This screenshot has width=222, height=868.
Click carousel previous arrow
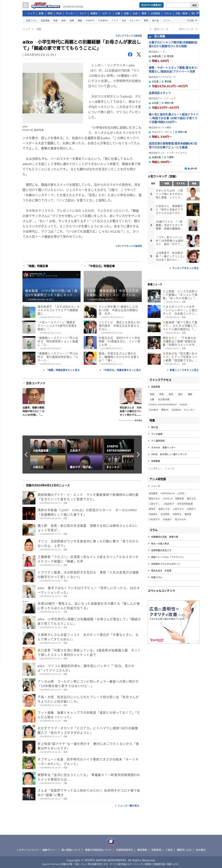pos(26,455)
